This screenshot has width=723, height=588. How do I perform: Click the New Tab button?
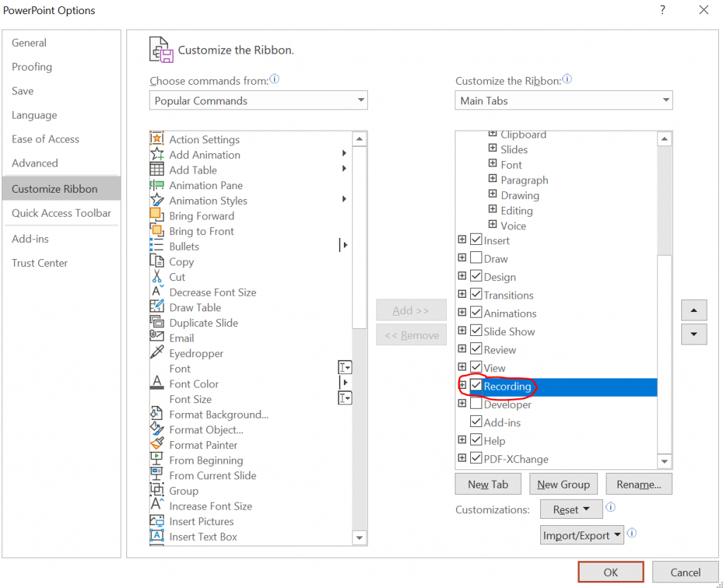(x=488, y=484)
